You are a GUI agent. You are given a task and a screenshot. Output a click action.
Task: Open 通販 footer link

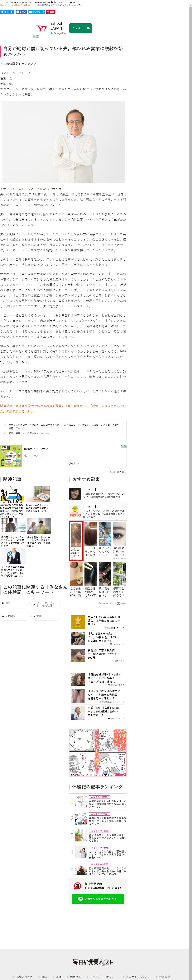click(x=58, y=977)
